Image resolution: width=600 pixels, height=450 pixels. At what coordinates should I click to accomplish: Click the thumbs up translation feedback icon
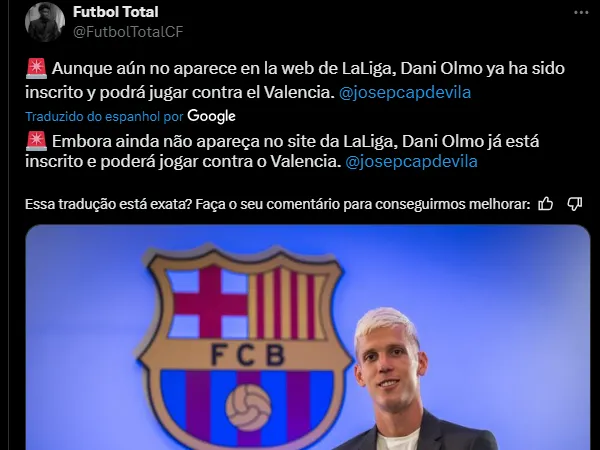coord(546,204)
